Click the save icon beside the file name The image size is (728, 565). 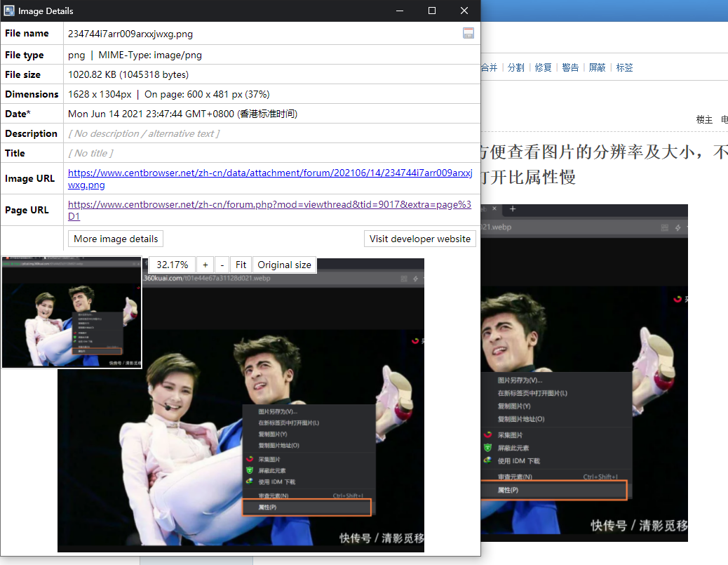468,33
